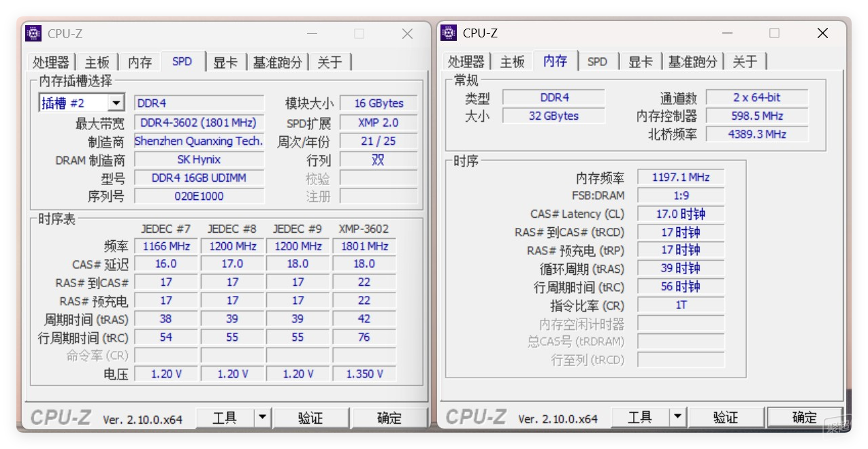The image size is (868, 449).
Task: Click CAS# 延迟 value 16.0 under JEDEC #7
Action: coord(166,264)
